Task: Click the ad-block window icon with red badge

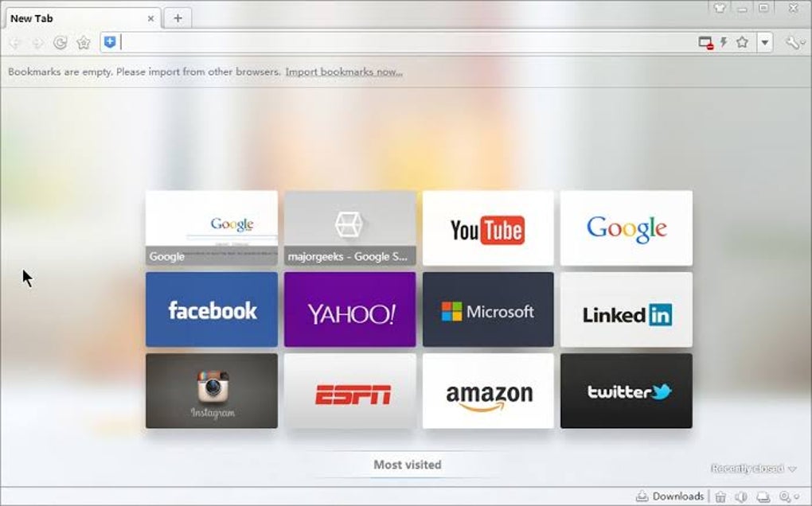Action: 706,42
